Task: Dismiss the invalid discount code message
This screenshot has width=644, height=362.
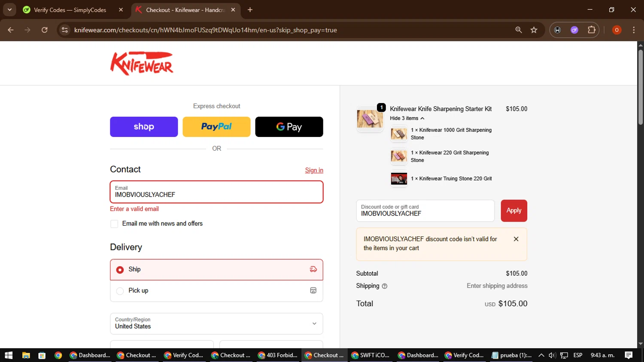Action: coord(516,239)
